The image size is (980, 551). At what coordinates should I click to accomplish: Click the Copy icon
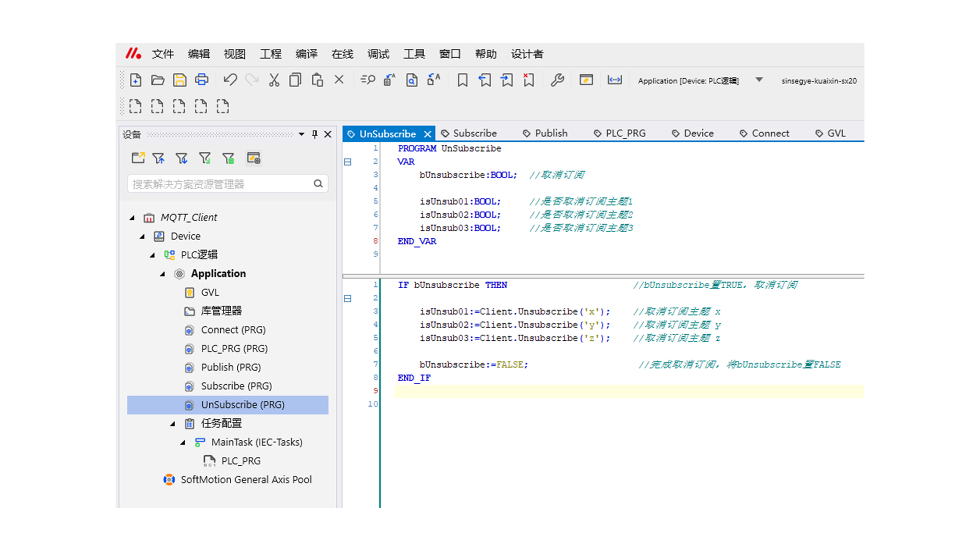pyautogui.click(x=295, y=80)
